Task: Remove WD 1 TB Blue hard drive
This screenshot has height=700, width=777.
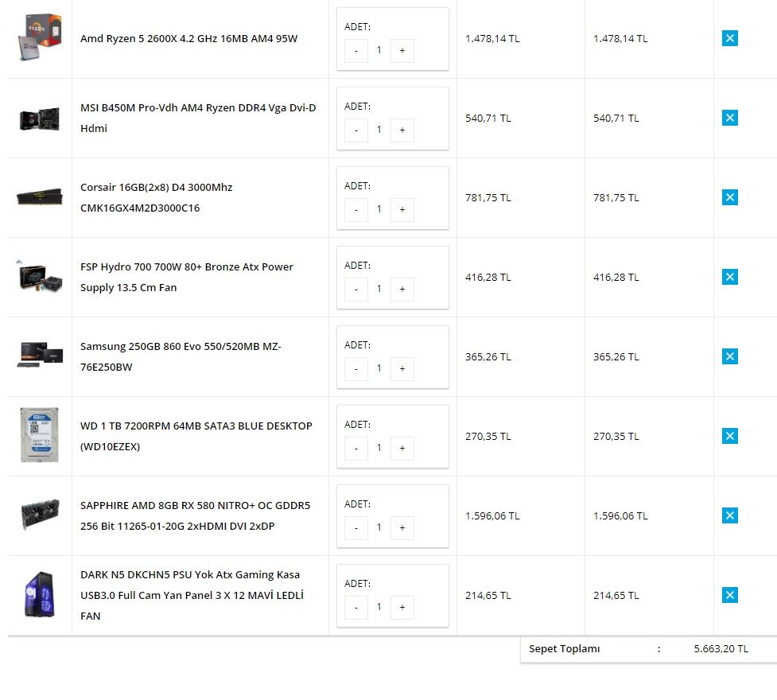Action: [x=729, y=436]
